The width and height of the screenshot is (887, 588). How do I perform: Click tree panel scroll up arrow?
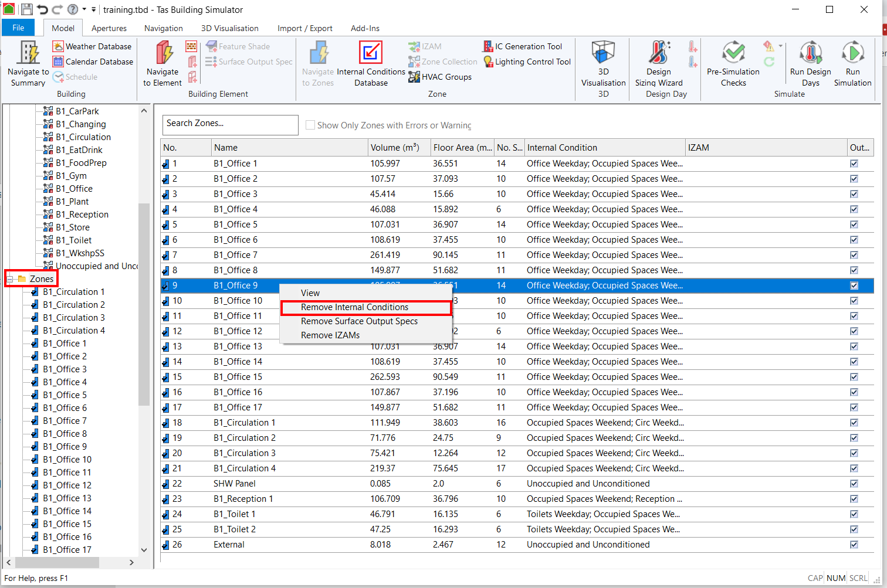click(144, 110)
